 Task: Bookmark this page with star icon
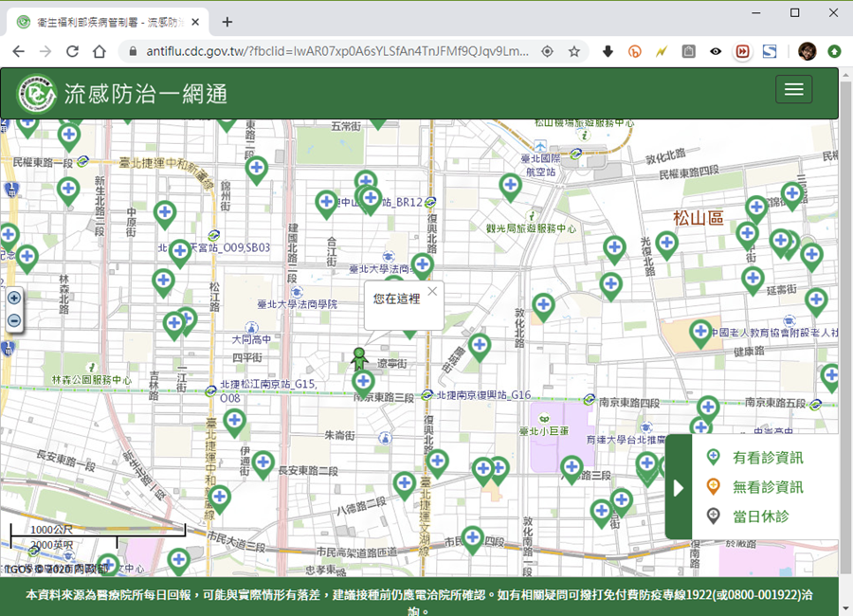pos(573,51)
